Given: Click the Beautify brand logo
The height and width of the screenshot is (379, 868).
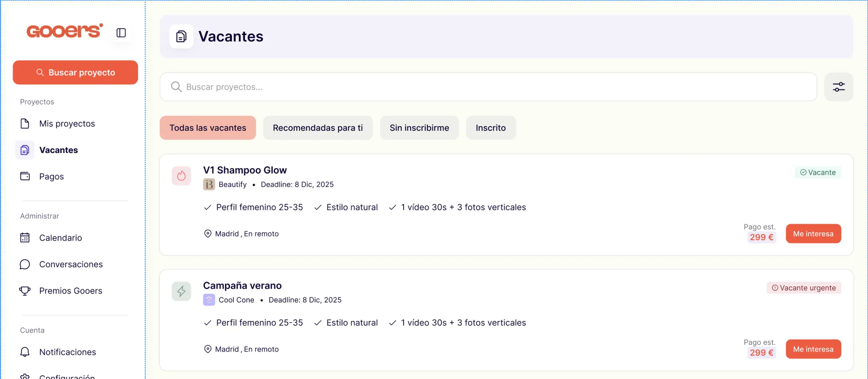Looking at the screenshot, I should pos(209,185).
